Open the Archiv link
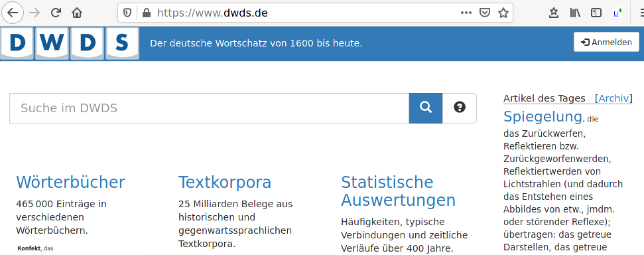 613,98
